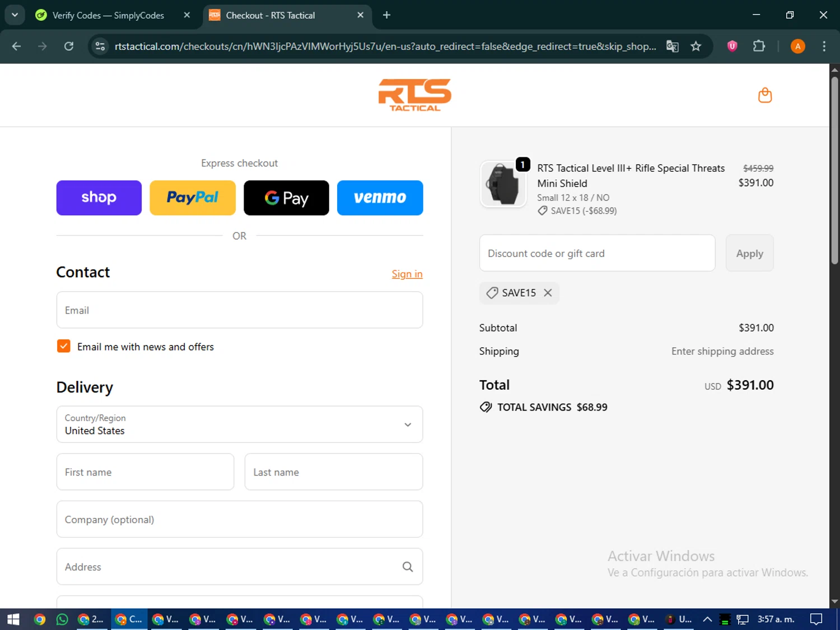This screenshot has height=630, width=840.
Task: Pay with Shop express checkout
Action: coord(99,198)
